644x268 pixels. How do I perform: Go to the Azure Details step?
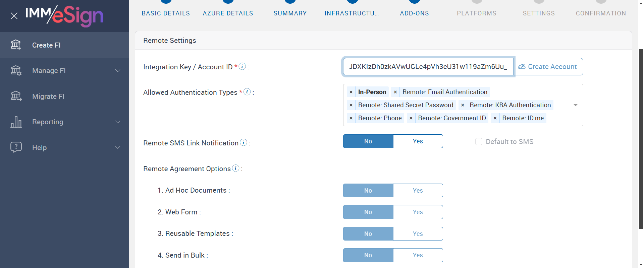228,13
